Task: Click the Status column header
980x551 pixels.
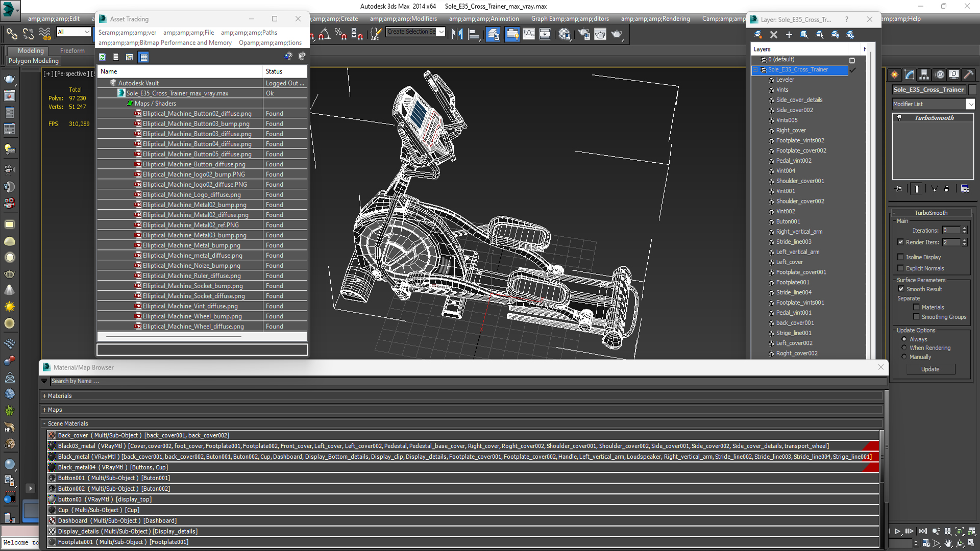Action: point(285,71)
